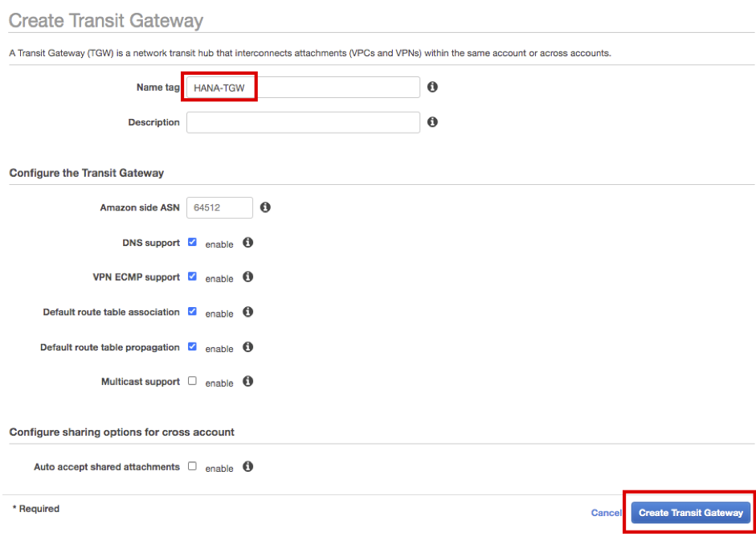
Task: Turn off Default route table association
Action: (192, 311)
